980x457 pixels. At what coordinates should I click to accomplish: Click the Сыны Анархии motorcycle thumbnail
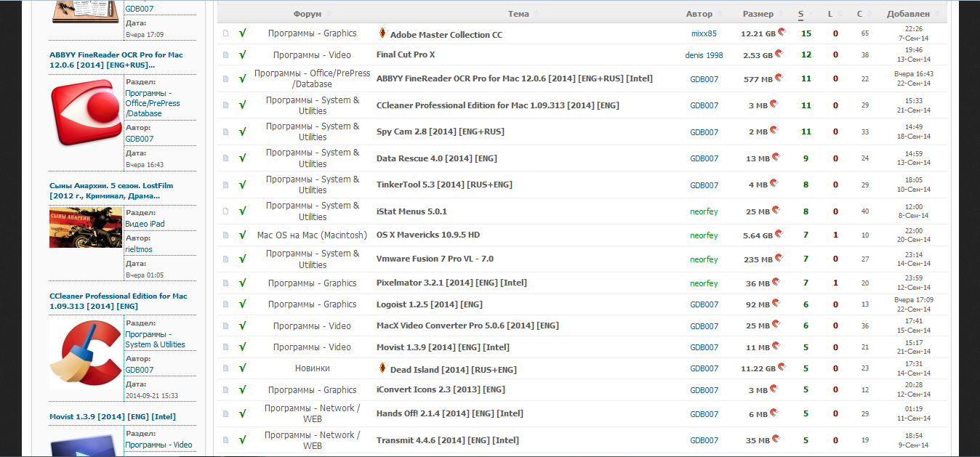[x=86, y=227]
